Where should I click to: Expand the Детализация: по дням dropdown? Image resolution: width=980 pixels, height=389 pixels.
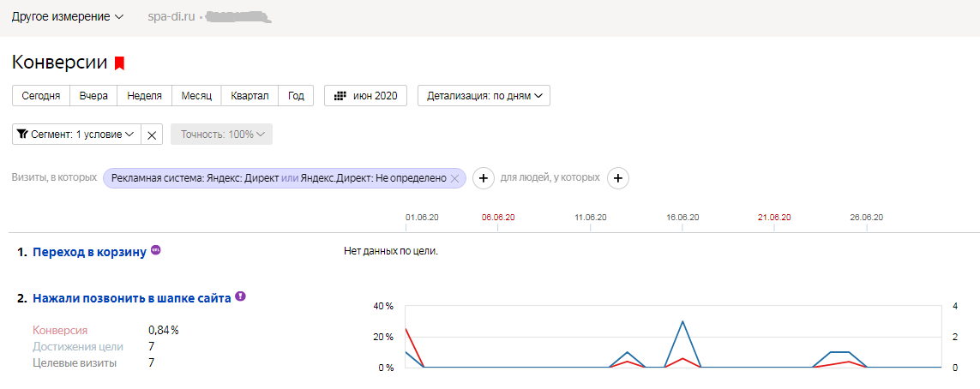(x=484, y=96)
